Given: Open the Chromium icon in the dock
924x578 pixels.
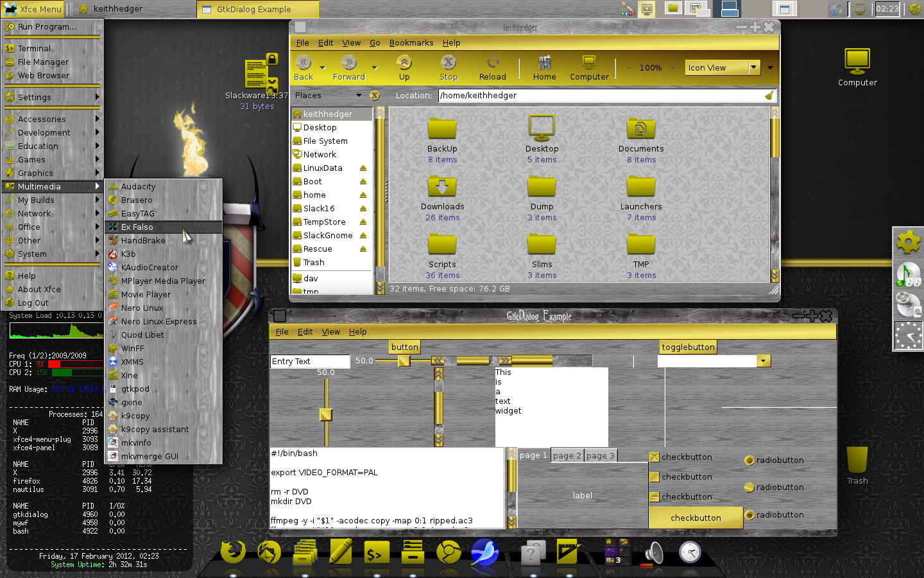Looking at the screenshot, I should pos(449,552).
